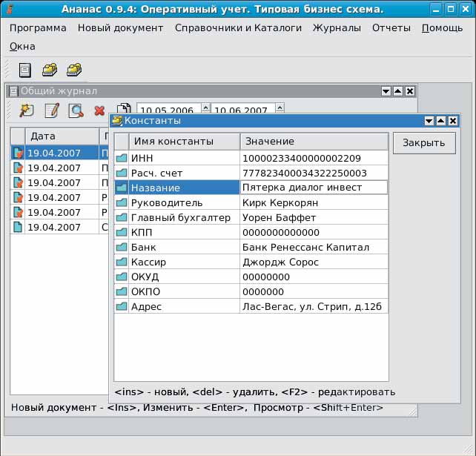This screenshot has width=476, height=456.
Task: Click the value 77782340003432225​0003
Action: (x=305, y=173)
